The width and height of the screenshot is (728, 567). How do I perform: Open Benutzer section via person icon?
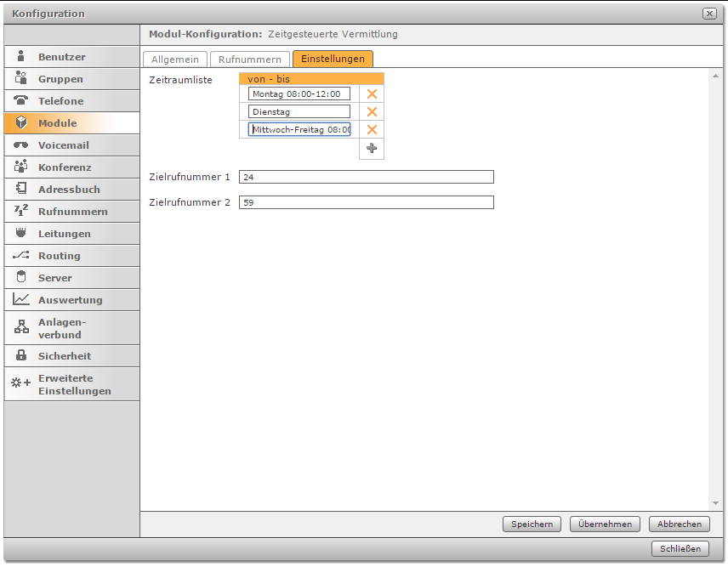[x=21, y=57]
